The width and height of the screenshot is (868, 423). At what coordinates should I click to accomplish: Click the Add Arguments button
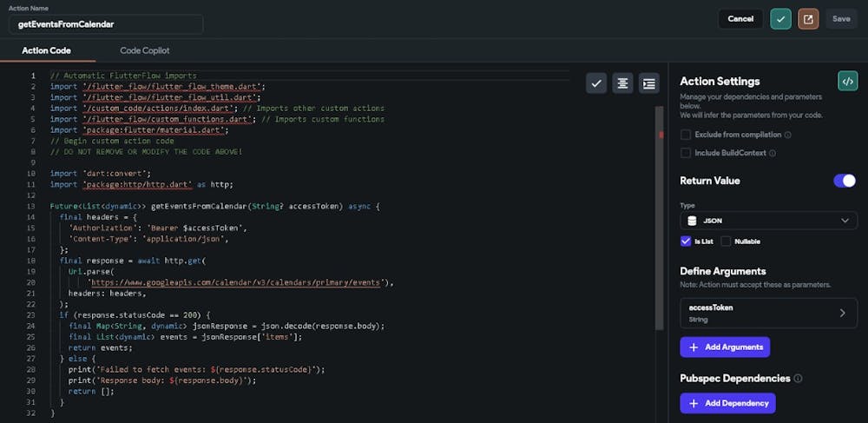pyautogui.click(x=725, y=347)
